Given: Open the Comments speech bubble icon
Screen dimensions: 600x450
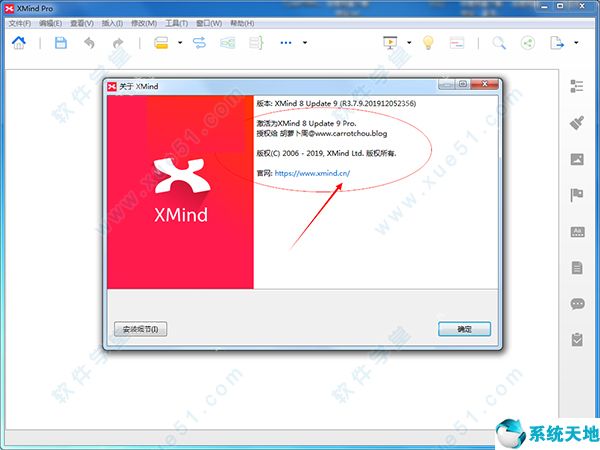Looking at the screenshot, I should click(x=577, y=304).
